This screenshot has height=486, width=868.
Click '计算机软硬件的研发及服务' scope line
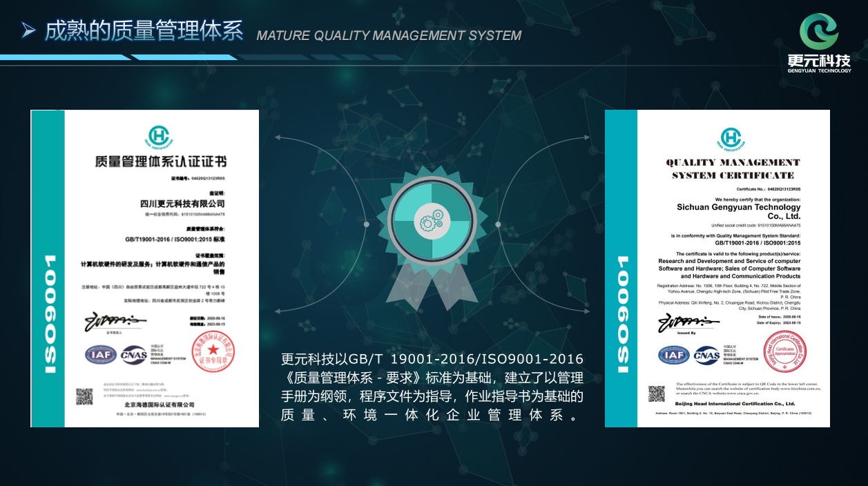click(153, 264)
